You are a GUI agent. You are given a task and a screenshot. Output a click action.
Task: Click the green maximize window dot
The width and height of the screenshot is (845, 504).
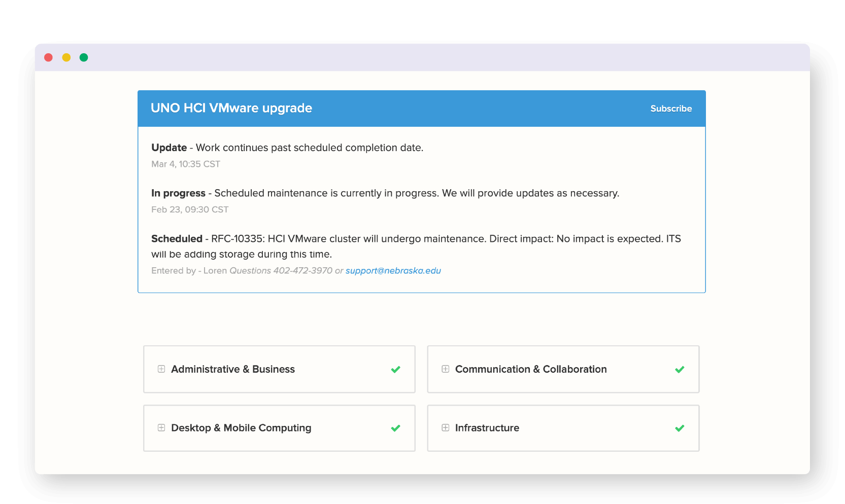(84, 57)
